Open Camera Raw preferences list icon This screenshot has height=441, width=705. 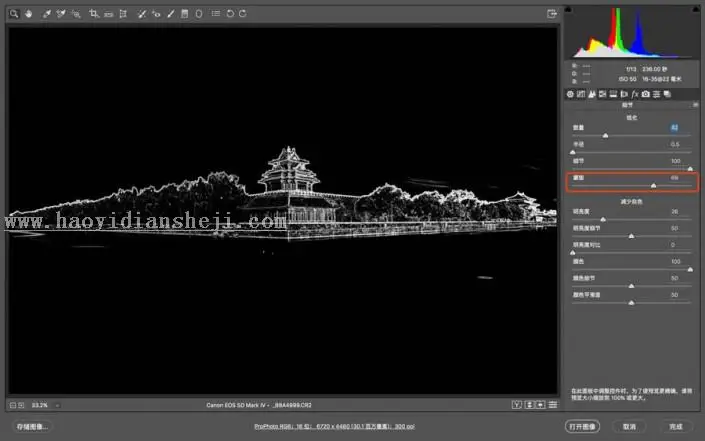pyautogui.click(x=216, y=13)
